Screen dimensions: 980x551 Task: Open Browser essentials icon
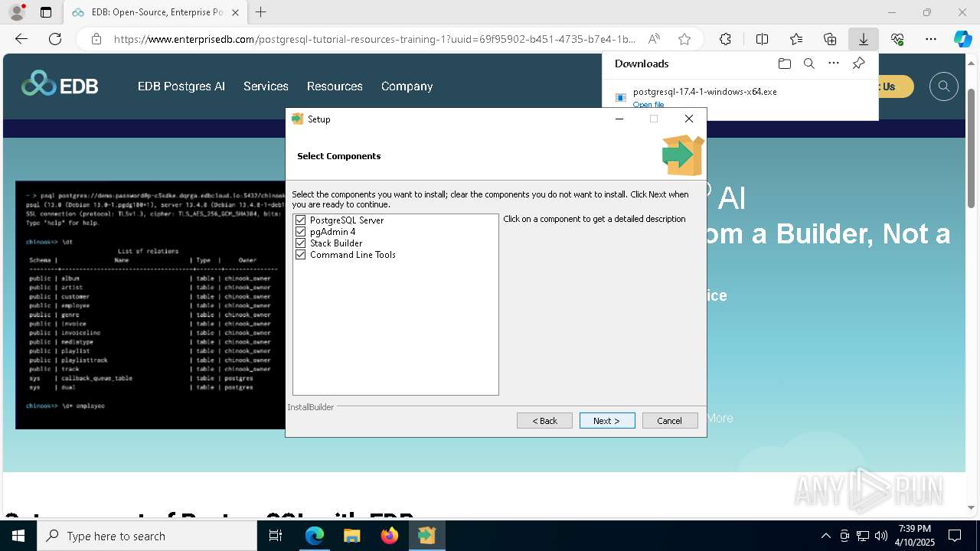coord(897,39)
